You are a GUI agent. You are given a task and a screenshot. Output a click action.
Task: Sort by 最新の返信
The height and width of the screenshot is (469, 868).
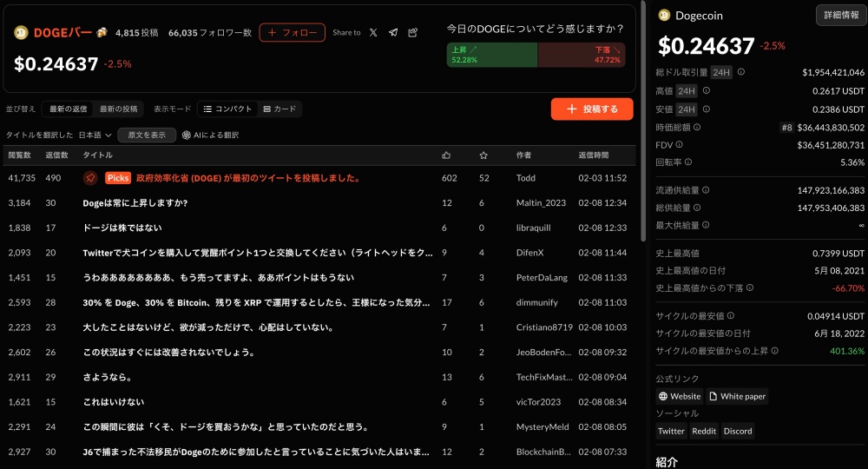click(x=68, y=109)
